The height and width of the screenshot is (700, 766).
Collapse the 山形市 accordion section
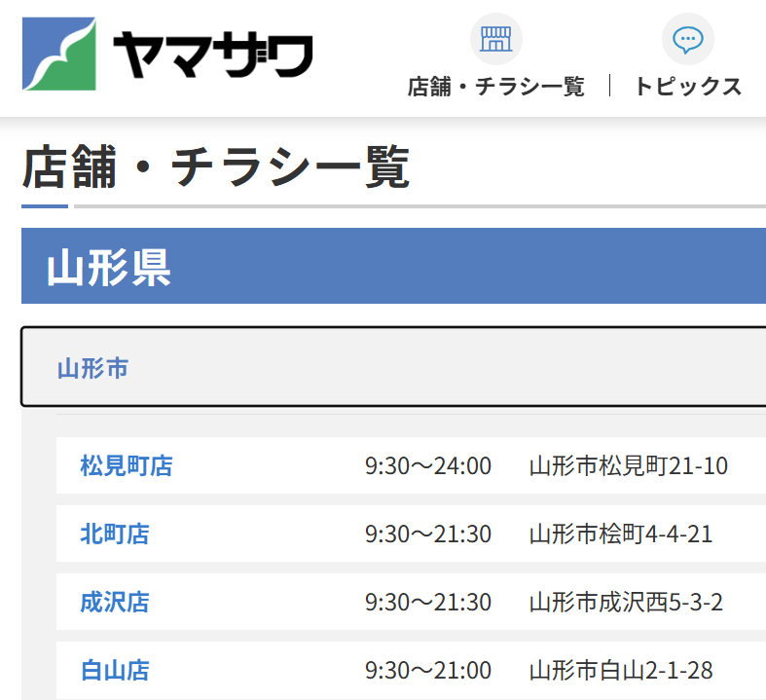(x=92, y=368)
